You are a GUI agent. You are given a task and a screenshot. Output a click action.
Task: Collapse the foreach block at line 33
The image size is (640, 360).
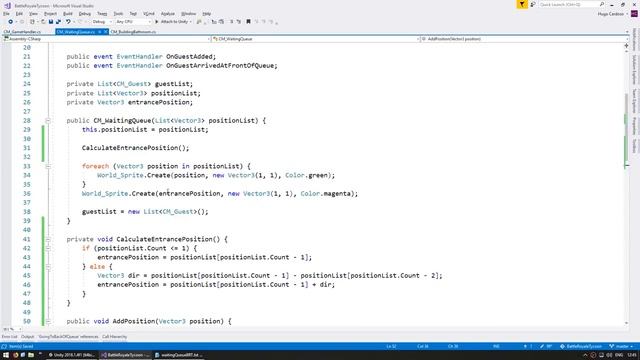pos(48,167)
